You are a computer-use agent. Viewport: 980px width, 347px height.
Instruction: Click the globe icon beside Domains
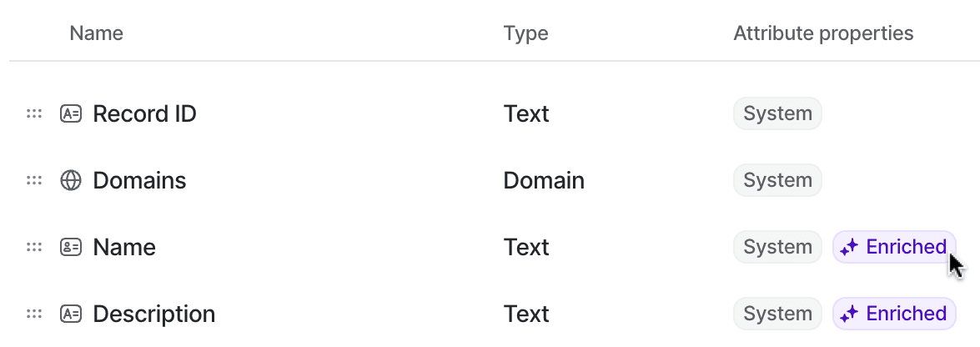[71, 181]
